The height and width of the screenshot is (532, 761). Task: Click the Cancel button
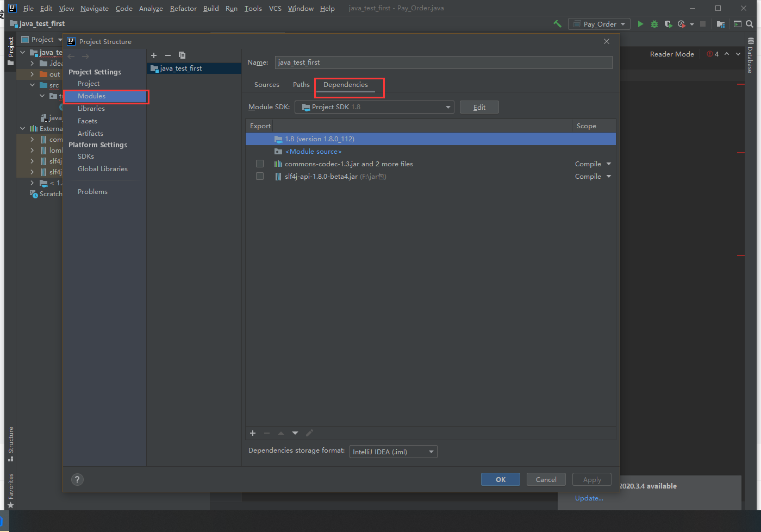pos(546,479)
